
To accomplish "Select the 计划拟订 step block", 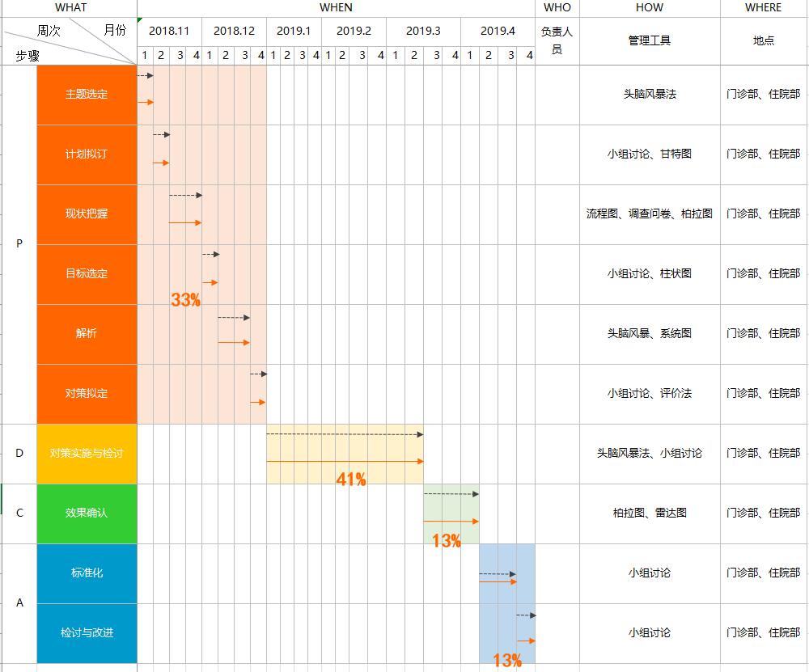I will click(87, 154).
